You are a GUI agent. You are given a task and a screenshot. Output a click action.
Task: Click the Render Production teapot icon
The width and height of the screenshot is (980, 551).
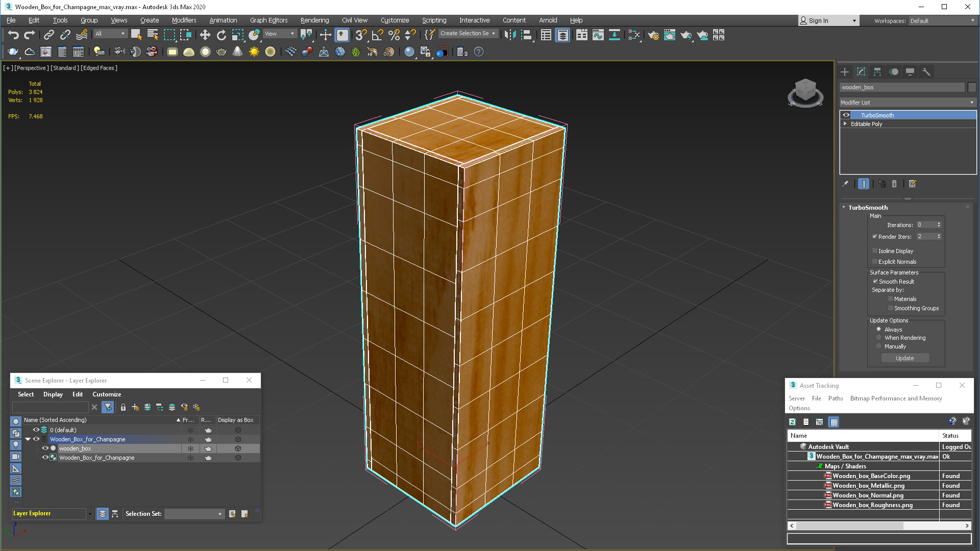(x=686, y=35)
